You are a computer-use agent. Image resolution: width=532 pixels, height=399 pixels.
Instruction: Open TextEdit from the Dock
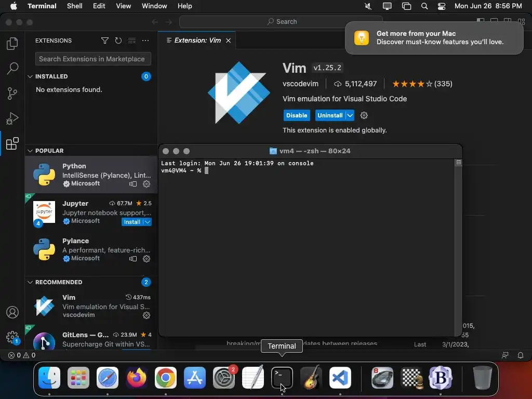(253, 378)
